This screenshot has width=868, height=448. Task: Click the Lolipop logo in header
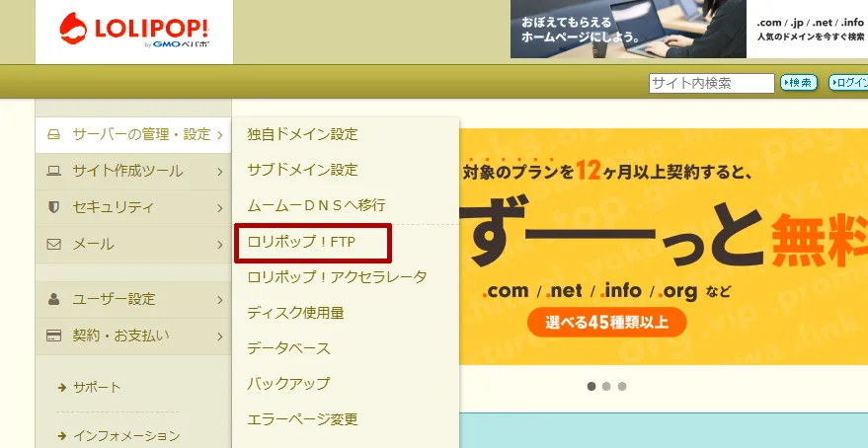coord(133,32)
